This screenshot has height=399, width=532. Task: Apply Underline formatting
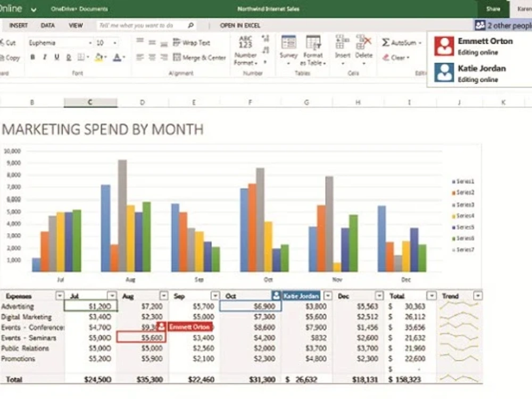[x=57, y=56]
